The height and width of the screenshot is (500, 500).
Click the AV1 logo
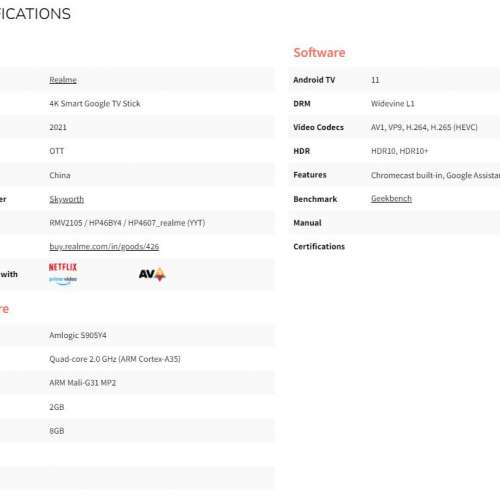(152, 274)
